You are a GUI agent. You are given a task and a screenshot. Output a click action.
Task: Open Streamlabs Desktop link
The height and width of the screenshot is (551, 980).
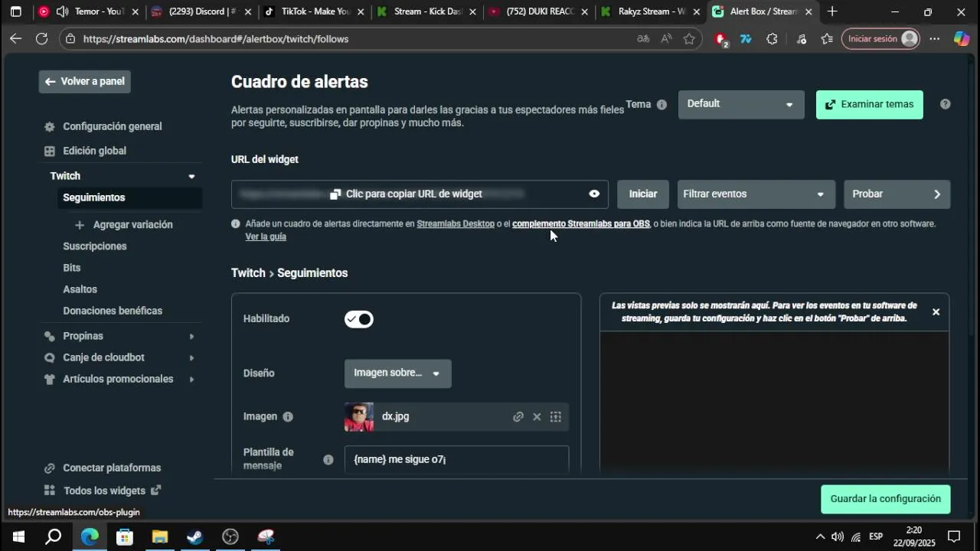(x=456, y=224)
